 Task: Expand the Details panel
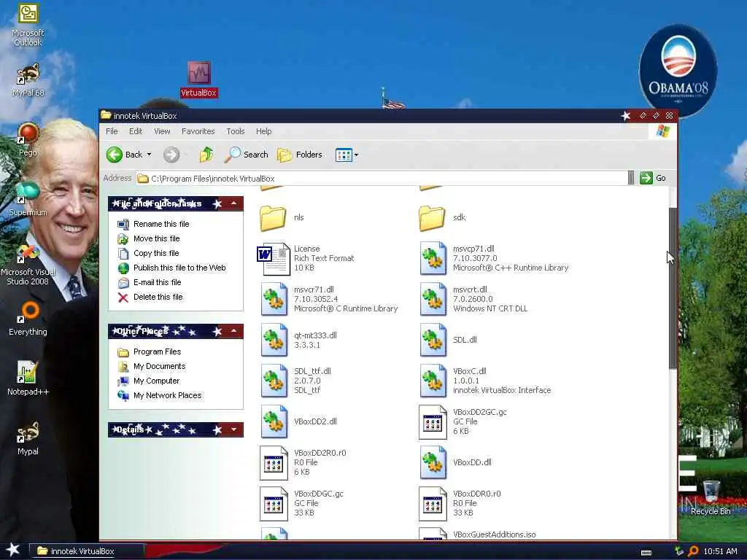tap(234, 430)
